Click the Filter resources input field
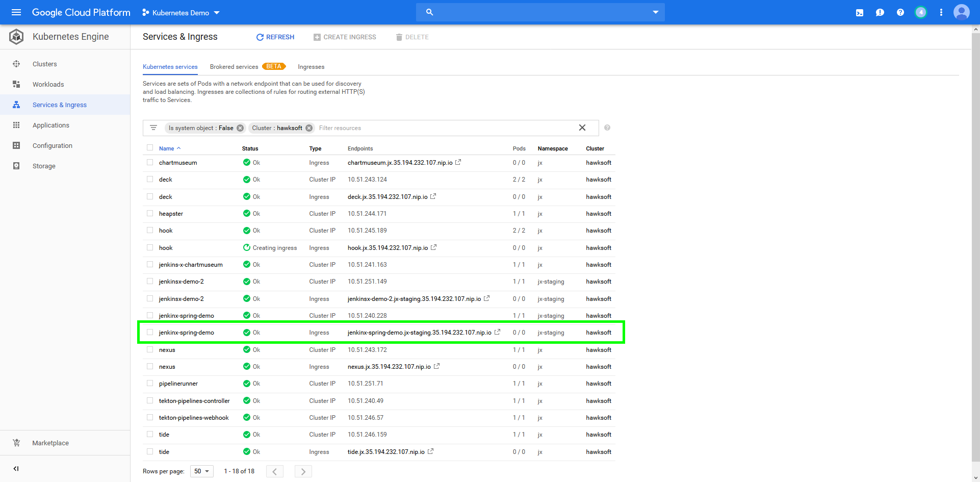This screenshot has height=482, width=980. (444, 128)
